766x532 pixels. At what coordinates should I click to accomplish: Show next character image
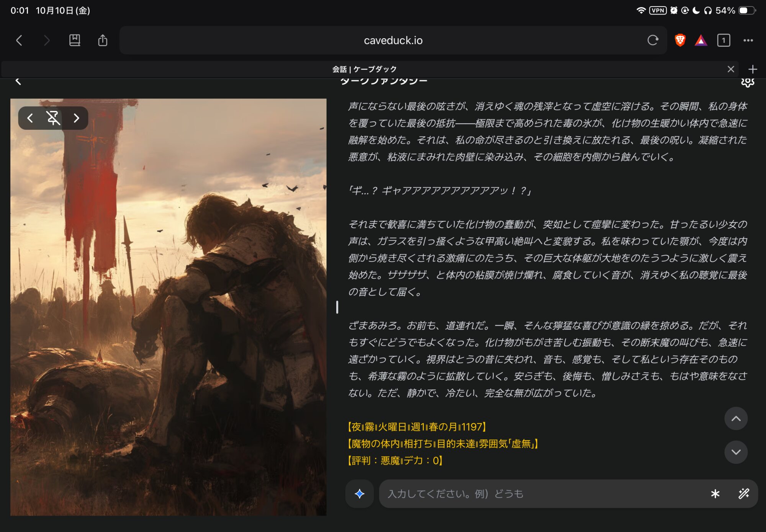click(x=76, y=118)
